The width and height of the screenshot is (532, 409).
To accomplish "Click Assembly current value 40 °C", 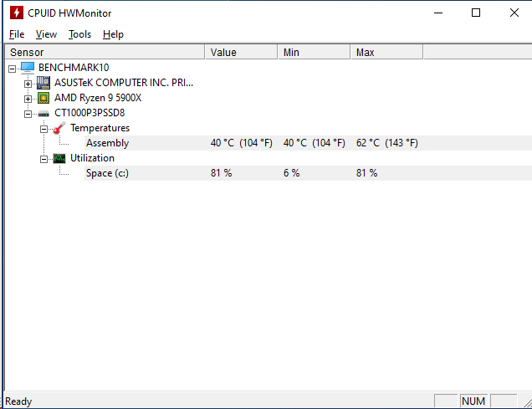I will (241, 143).
